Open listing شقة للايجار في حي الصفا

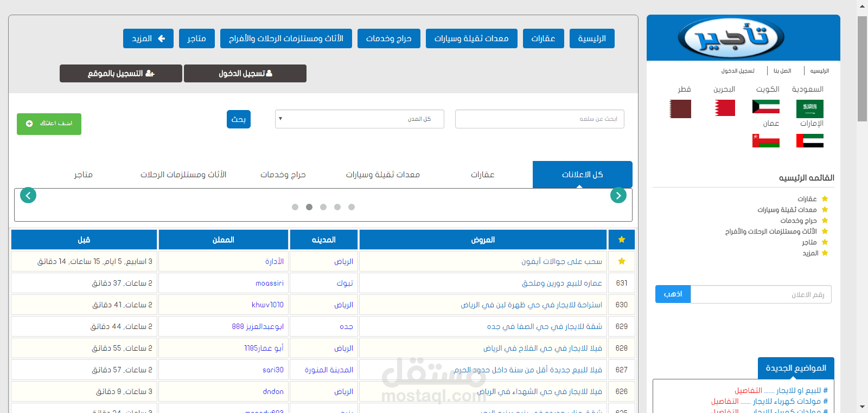pos(545,326)
